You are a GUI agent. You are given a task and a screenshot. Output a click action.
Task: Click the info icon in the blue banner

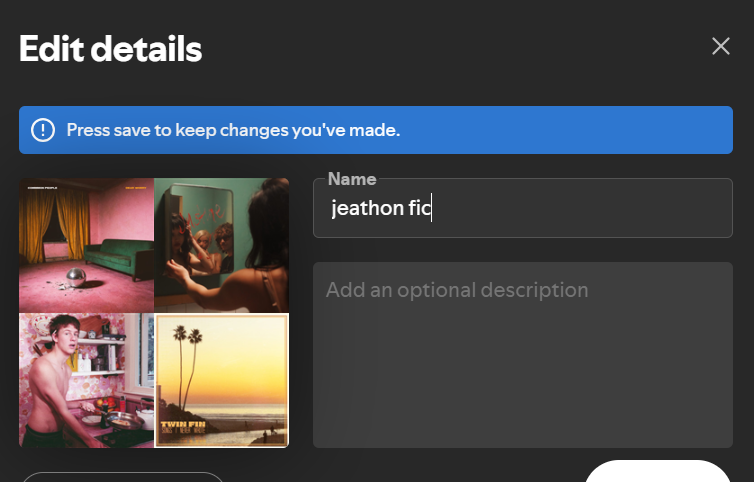point(43,130)
